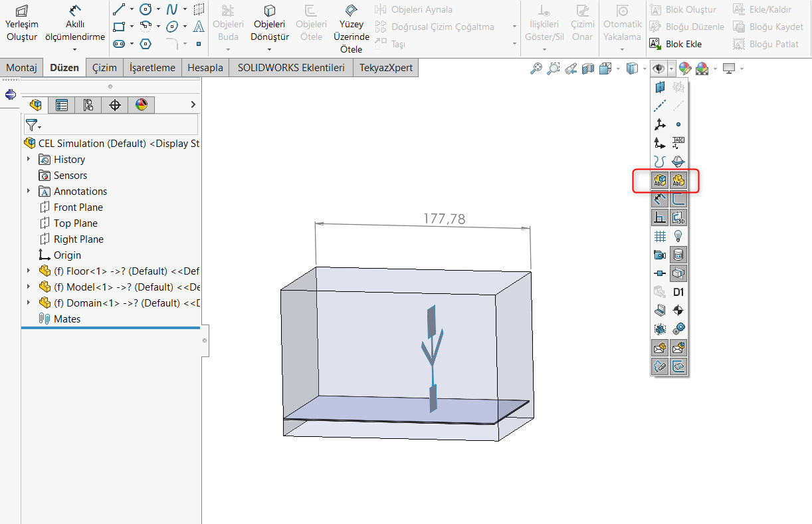Toggle View Axes visibility
The height and width of the screenshot is (524, 812).
tap(660, 106)
